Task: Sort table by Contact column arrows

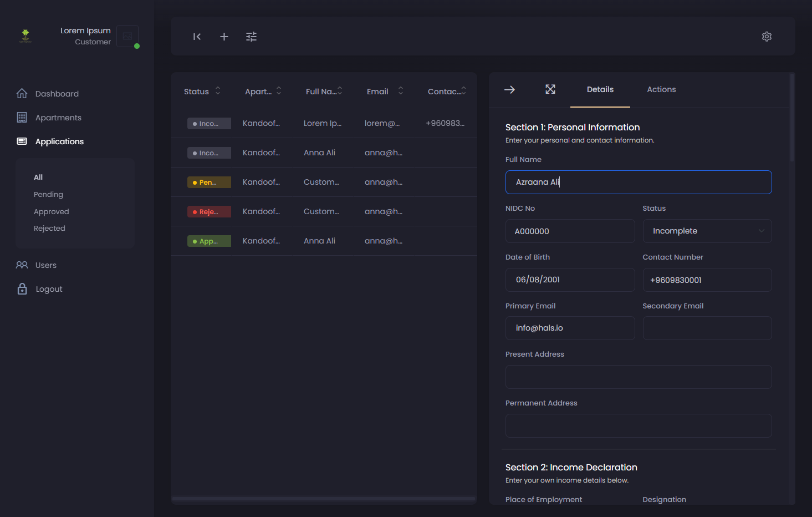Action: 463,91
